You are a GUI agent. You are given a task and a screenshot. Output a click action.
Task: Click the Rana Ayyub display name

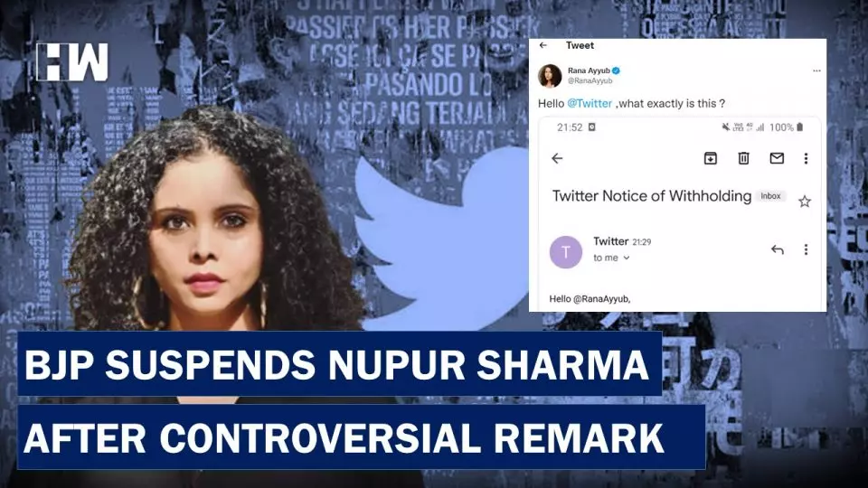pyautogui.click(x=589, y=70)
